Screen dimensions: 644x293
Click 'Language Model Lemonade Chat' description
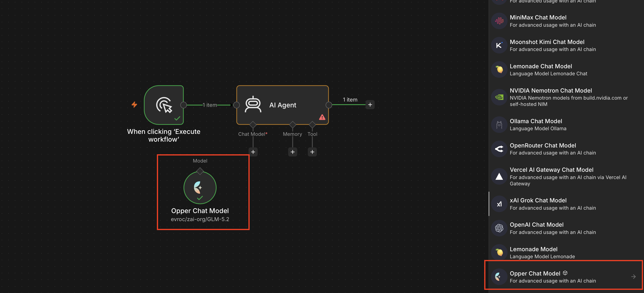[548, 74]
